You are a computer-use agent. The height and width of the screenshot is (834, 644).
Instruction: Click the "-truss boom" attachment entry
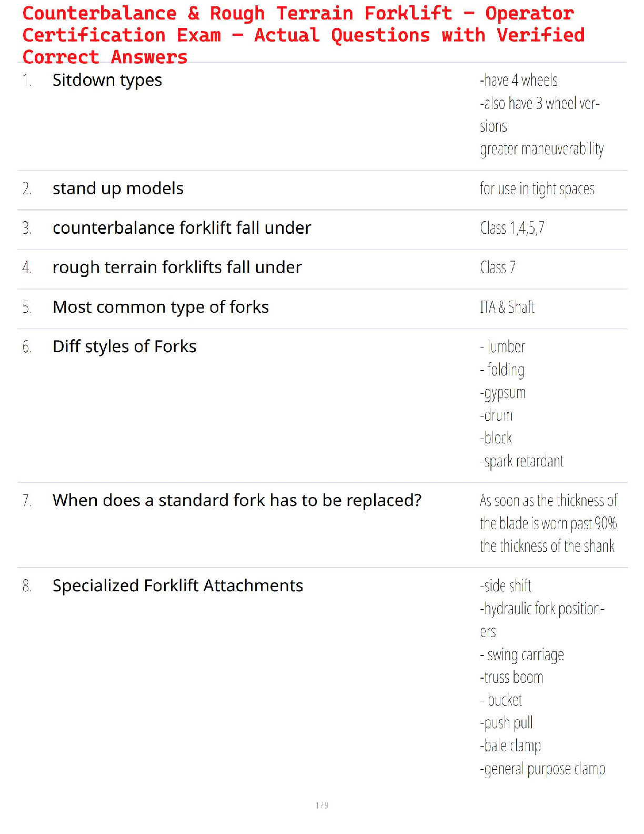click(x=511, y=677)
